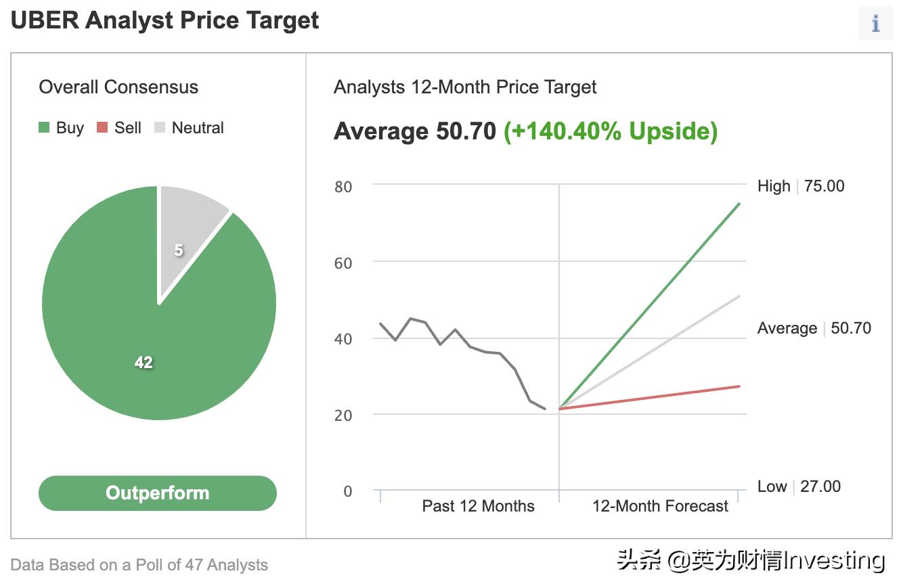Select the green pie slice labeled 42
The height and width of the screenshot is (588, 903).
click(144, 363)
